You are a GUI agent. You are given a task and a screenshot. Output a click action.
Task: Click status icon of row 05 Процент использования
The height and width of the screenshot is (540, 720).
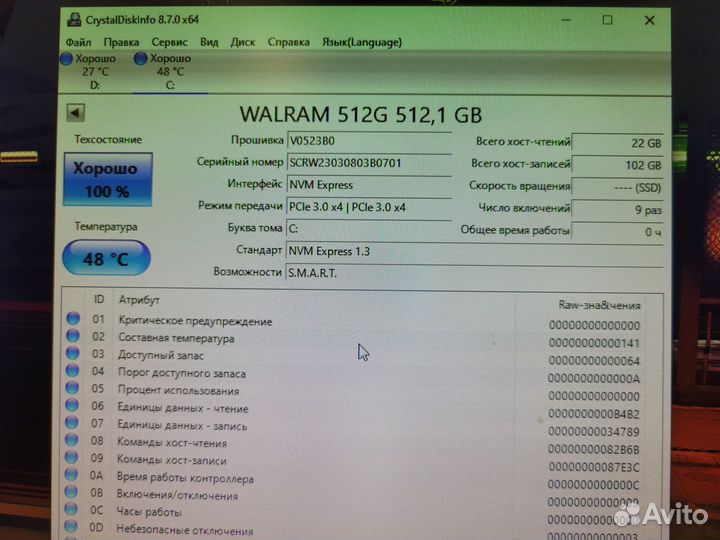[72, 388]
